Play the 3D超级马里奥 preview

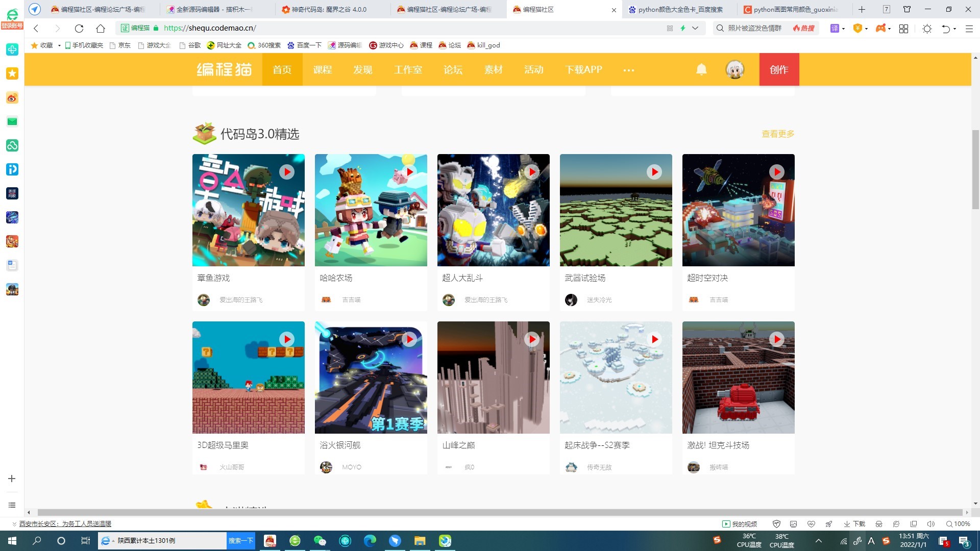click(287, 339)
